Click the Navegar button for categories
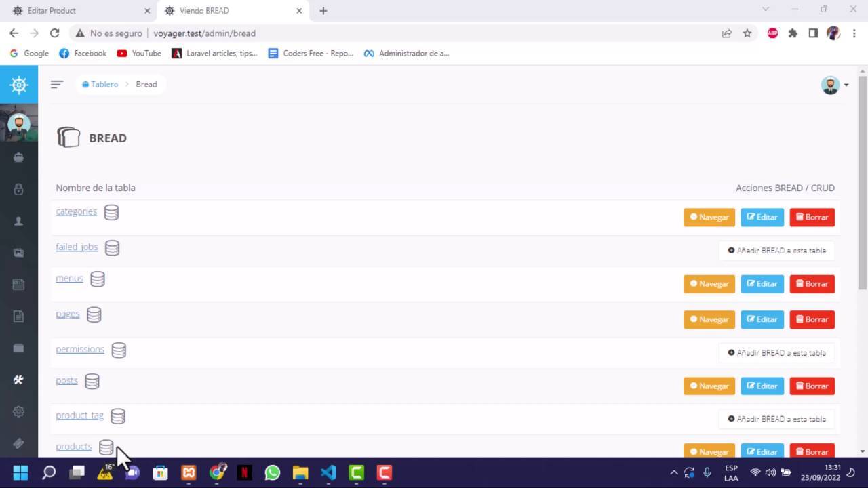Screen dimensions: 868x488 click(709, 217)
